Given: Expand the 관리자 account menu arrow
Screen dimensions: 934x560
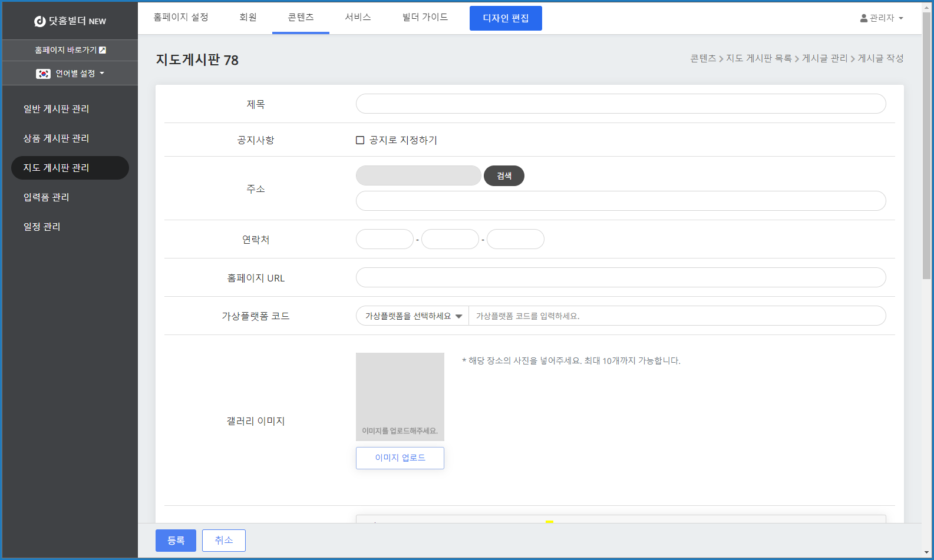Looking at the screenshot, I should [x=901, y=18].
